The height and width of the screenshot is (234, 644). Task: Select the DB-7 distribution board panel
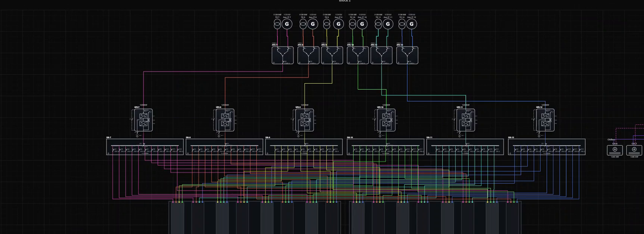pyautogui.click(x=145, y=147)
